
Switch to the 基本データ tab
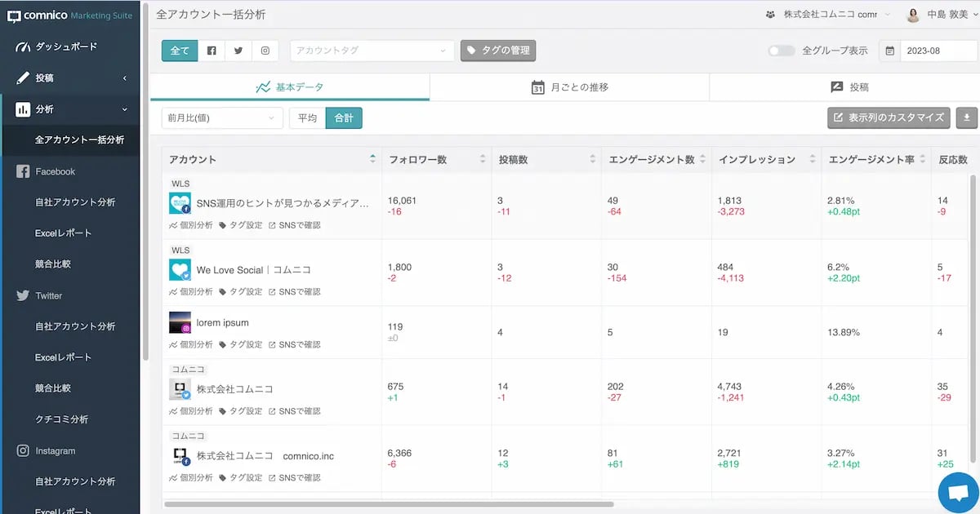(x=290, y=87)
